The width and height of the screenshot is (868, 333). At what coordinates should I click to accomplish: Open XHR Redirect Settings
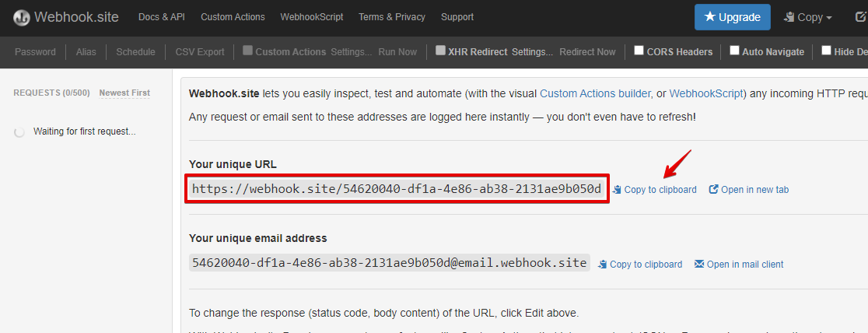click(x=533, y=51)
